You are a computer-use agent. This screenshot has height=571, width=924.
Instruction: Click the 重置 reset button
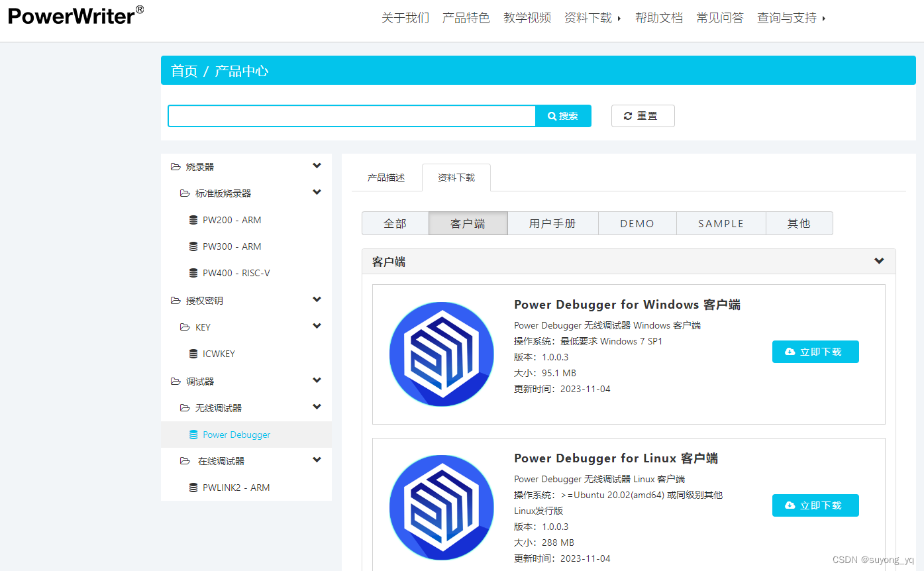point(642,116)
